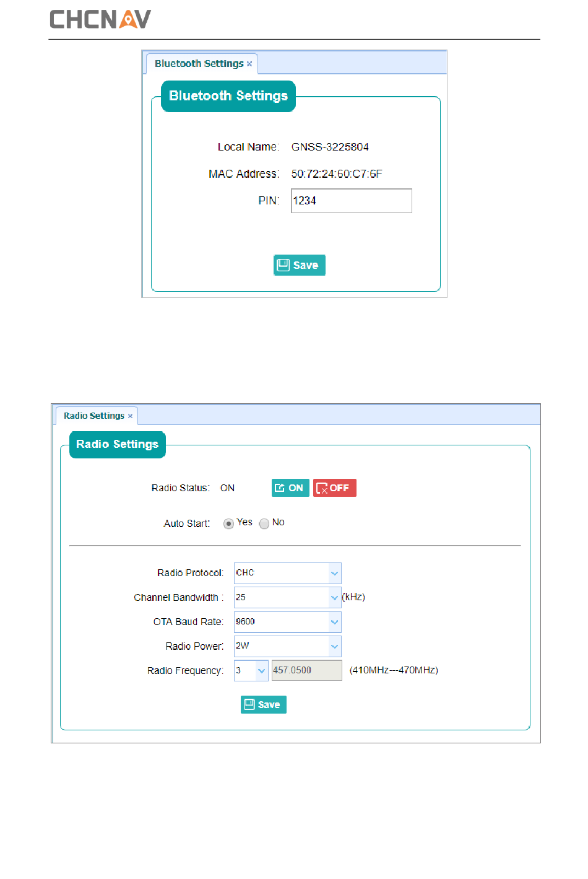Click the Radio Frequency label

(x=185, y=671)
